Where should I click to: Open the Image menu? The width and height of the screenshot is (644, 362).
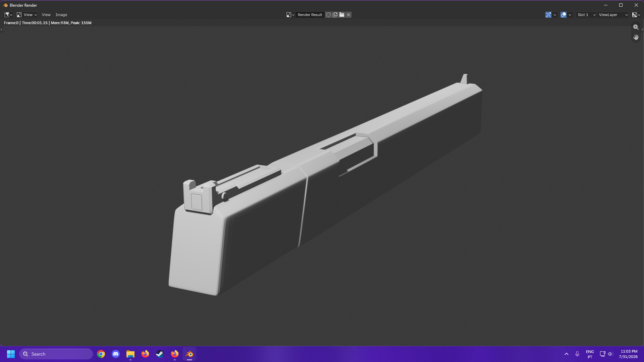tap(61, 15)
